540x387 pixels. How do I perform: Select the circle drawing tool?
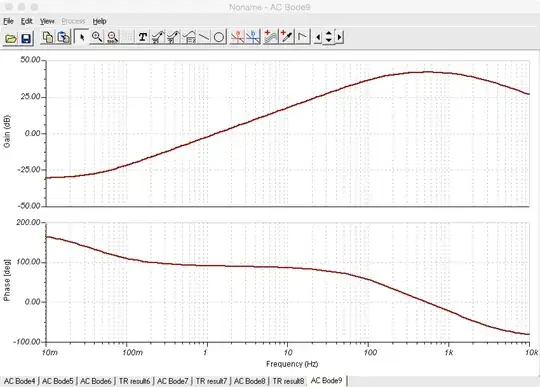(x=219, y=37)
